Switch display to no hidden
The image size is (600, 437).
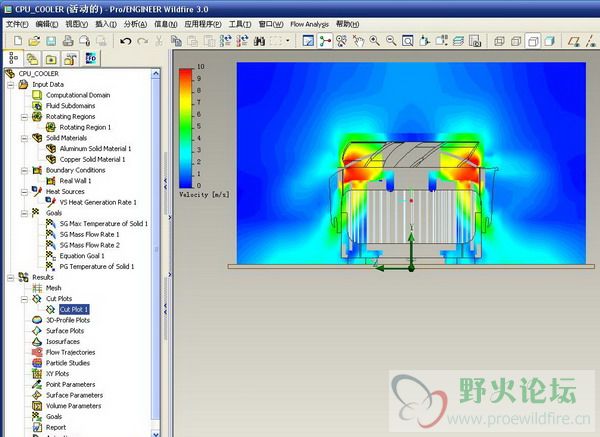click(x=533, y=41)
